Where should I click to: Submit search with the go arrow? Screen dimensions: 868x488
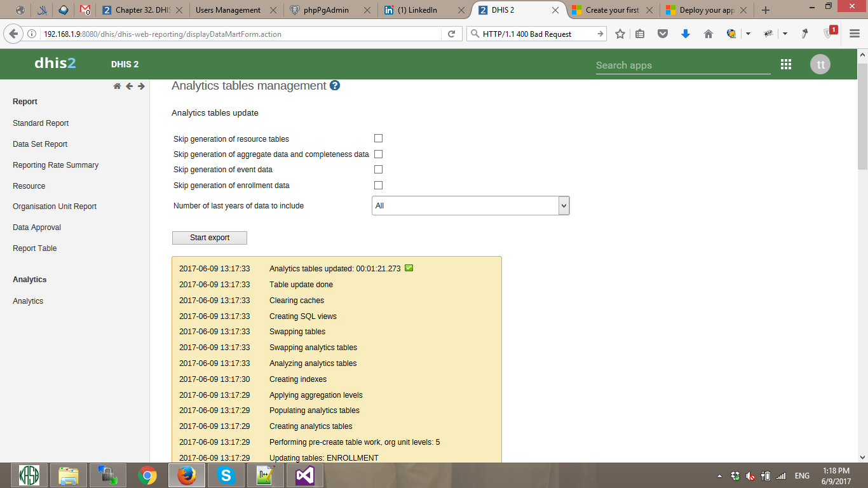pos(600,34)
